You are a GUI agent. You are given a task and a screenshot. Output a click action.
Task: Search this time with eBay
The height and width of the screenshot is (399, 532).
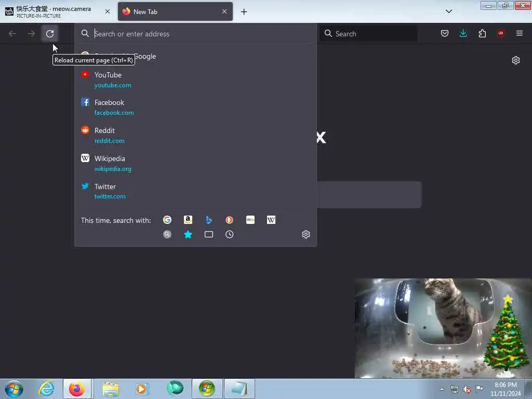pyautogui.click(x=250, y=220)
